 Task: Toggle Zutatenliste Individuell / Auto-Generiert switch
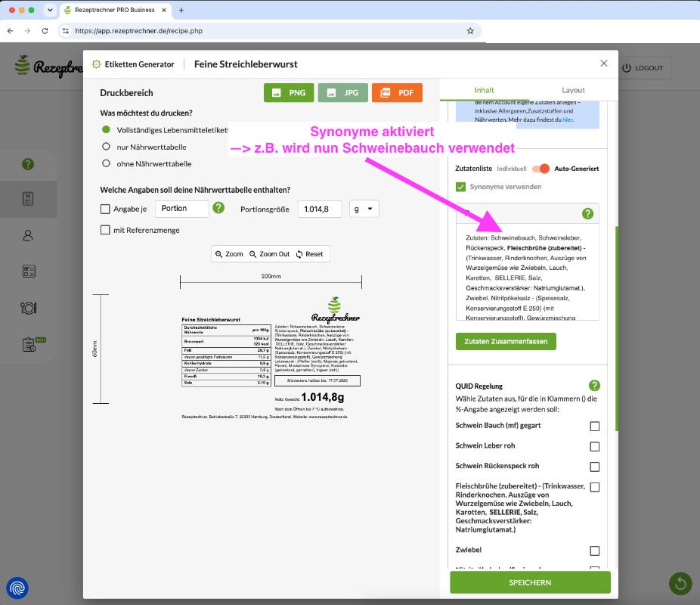(540, 169)
